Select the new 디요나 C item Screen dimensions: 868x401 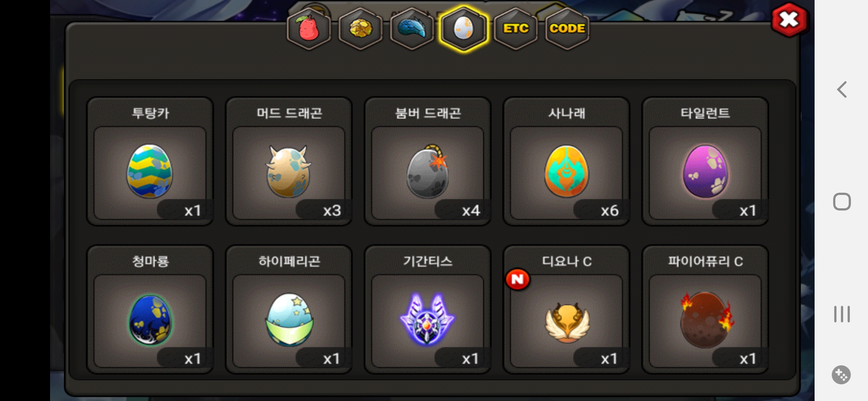click(566, 309)
